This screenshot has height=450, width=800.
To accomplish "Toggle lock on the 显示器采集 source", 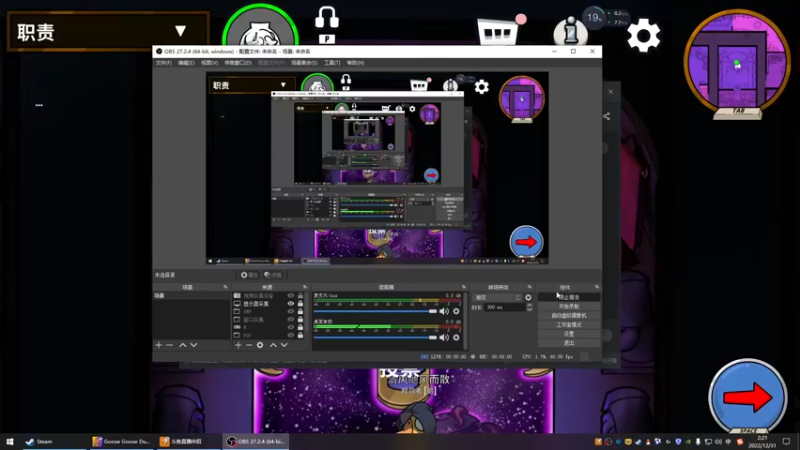I will 300,304.
